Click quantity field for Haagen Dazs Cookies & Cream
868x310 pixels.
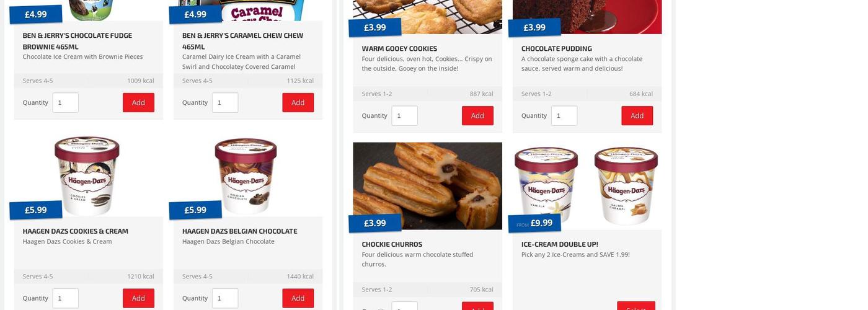click(66, 298)
